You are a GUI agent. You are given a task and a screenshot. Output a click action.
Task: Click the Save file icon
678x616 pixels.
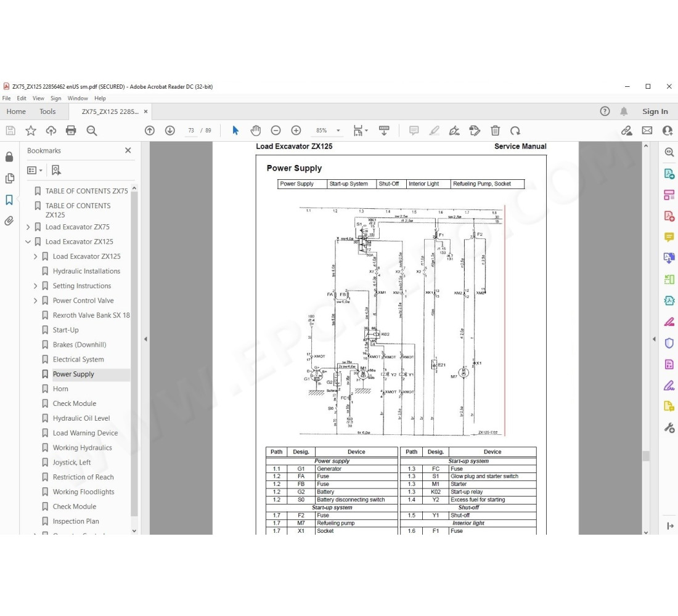pos(10,131)
